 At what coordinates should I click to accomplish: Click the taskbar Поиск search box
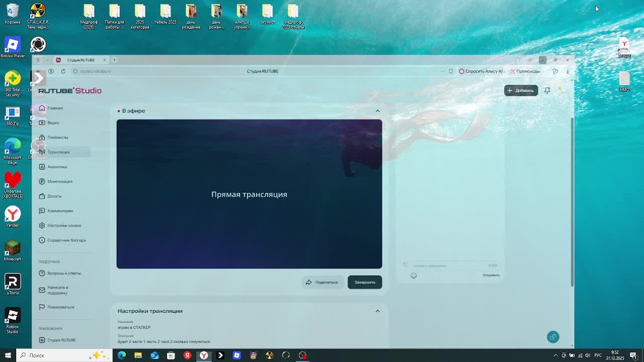pos(65,355)
